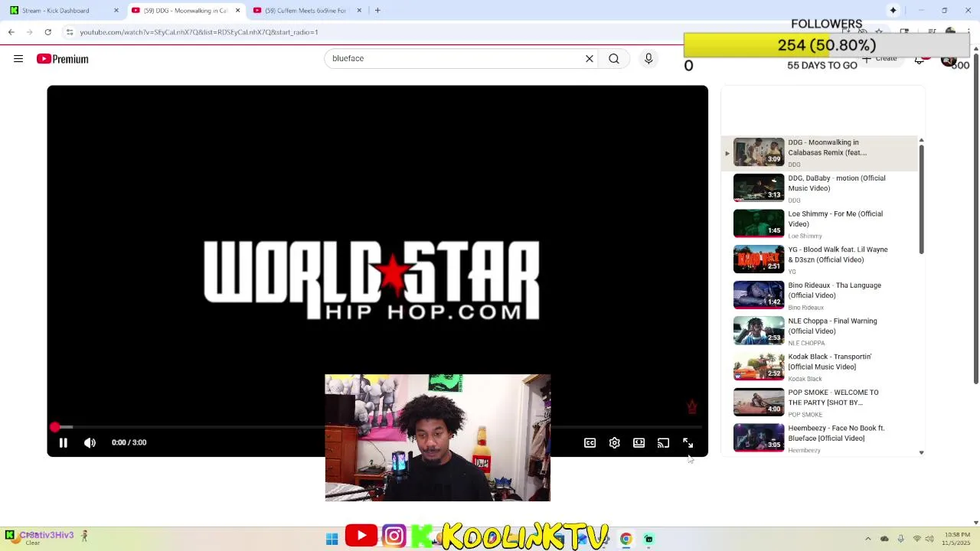Click the Kodak Black - Transportin' thumbnail
The height and width of the screenshot is (551, 980).
coord(759,367)
